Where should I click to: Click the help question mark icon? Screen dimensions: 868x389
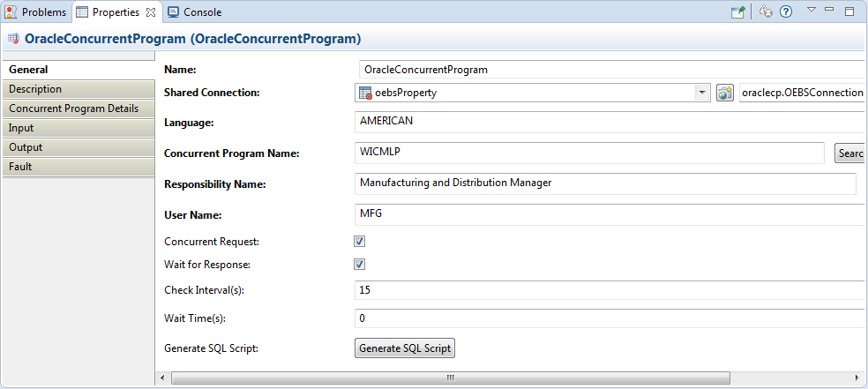click(786, 12)
